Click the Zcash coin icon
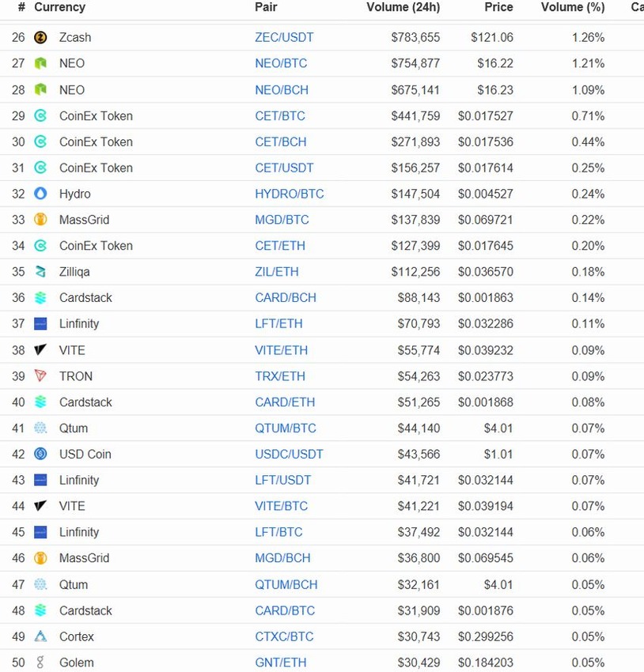The height and width of the screenshot is (672, 644). 40,37
